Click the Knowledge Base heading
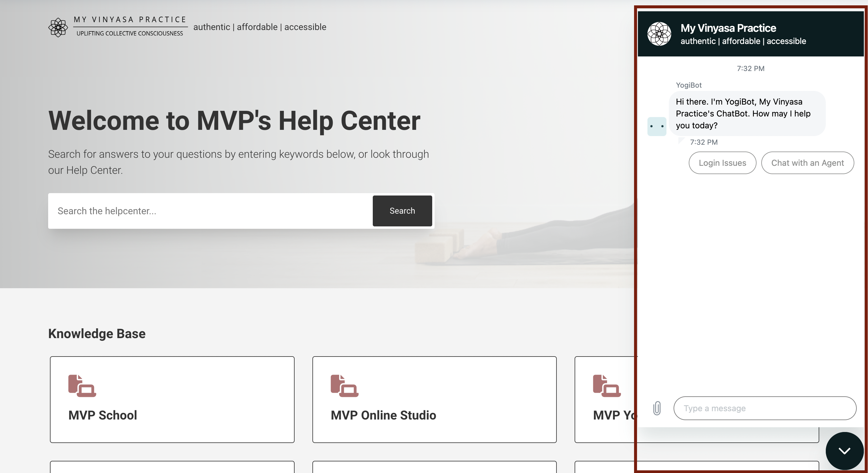This screenshot has height=473, width=868. [x=97, y=334]
